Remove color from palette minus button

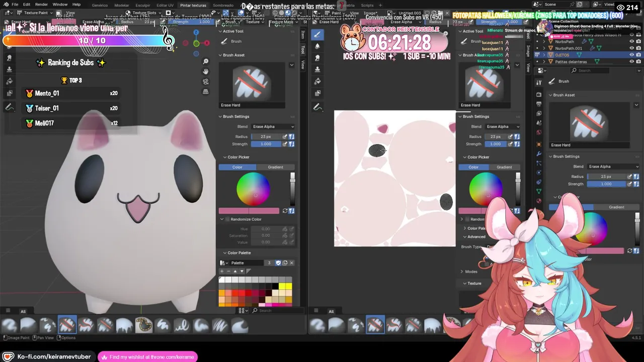coord(228,271)
